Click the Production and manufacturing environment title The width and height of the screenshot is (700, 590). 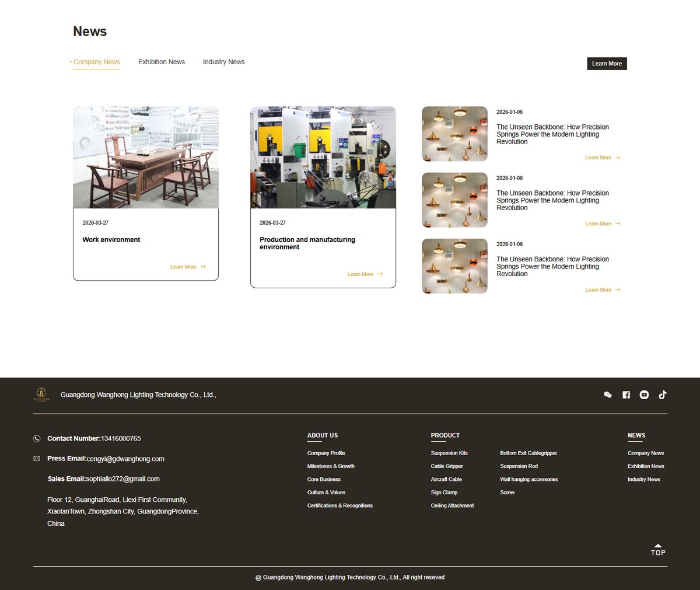(x=307, y=243)
